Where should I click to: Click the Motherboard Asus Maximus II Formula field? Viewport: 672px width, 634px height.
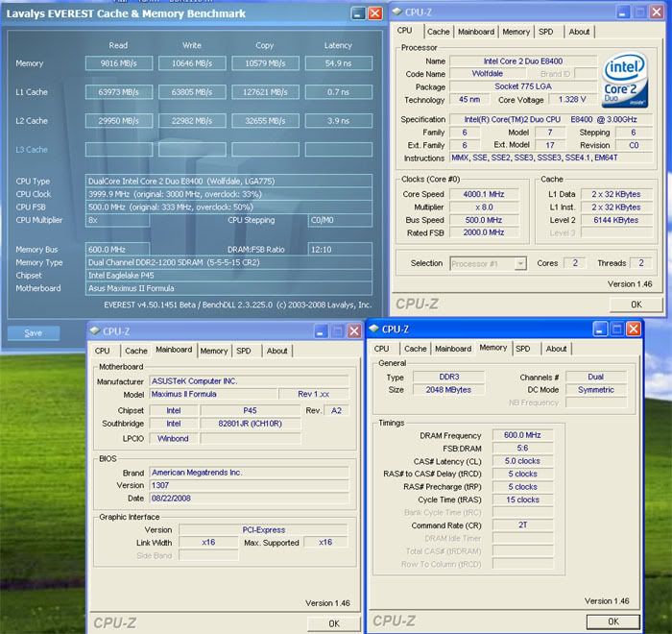(228, 288)
